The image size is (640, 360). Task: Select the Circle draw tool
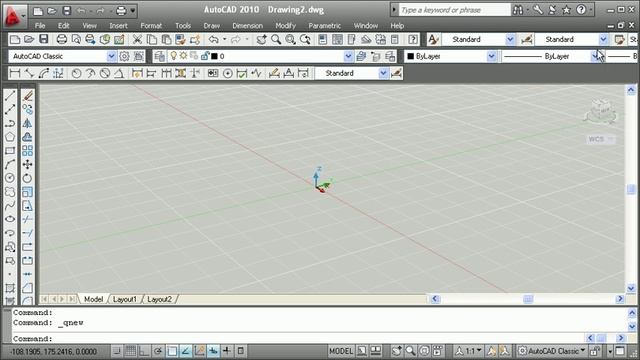point(10,178)
